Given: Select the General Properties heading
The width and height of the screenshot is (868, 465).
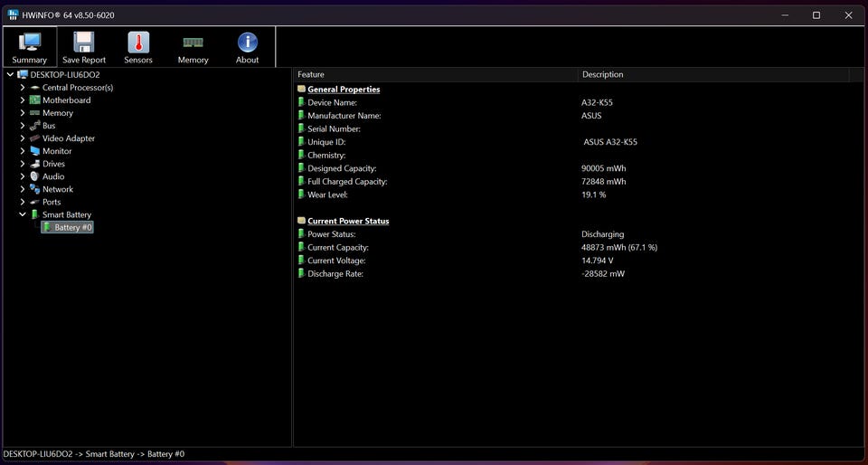Looking at the screenshot, I should 344,90.
